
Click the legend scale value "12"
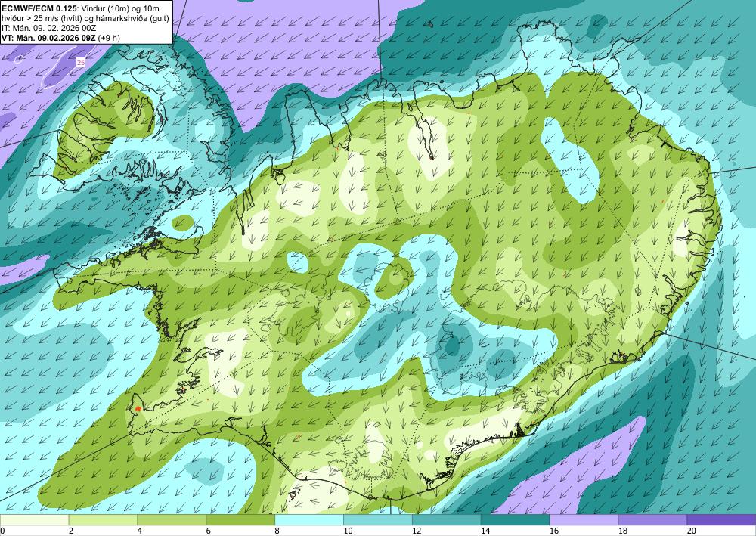click(x=417, y=531)
